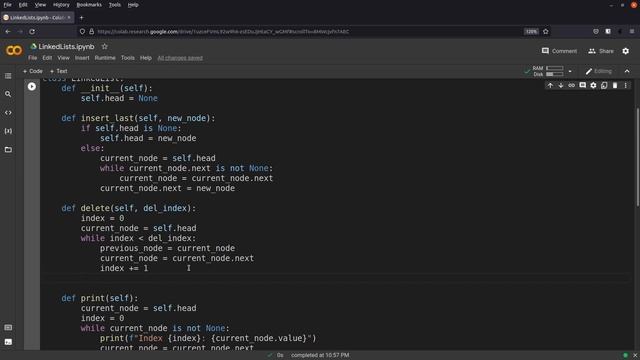Viewport: 640px width, 360px height.
Task: Add a new Code cell
Action: pyautogui.click(x=33, y=71)
